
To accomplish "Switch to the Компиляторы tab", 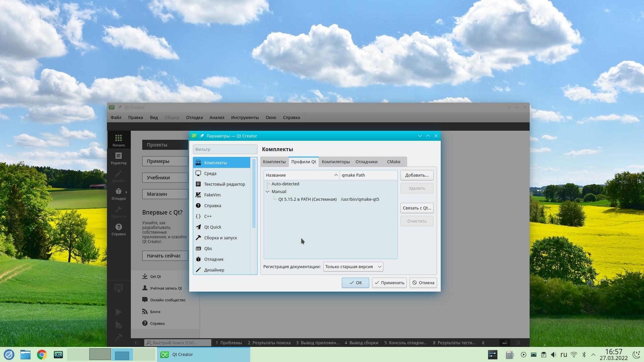I will point(335,162).
